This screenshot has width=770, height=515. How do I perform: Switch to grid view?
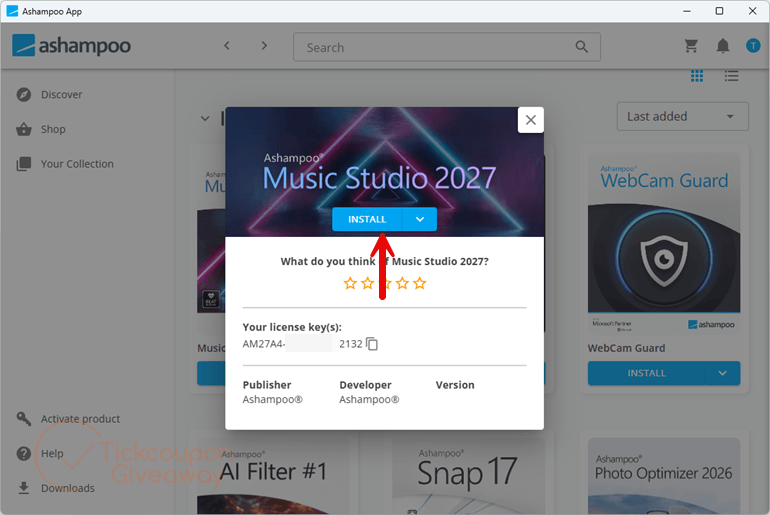pos(697,76)
